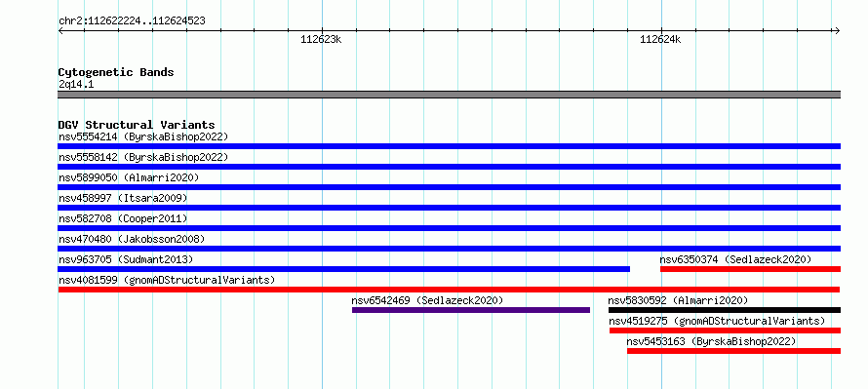Select the gray 2q14.1 cytogenetic band bar
868x389 pixels.
(449, 95)
